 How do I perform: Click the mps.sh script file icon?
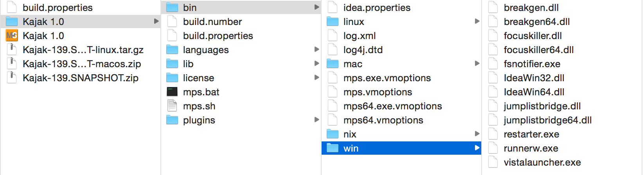(172, 106)
